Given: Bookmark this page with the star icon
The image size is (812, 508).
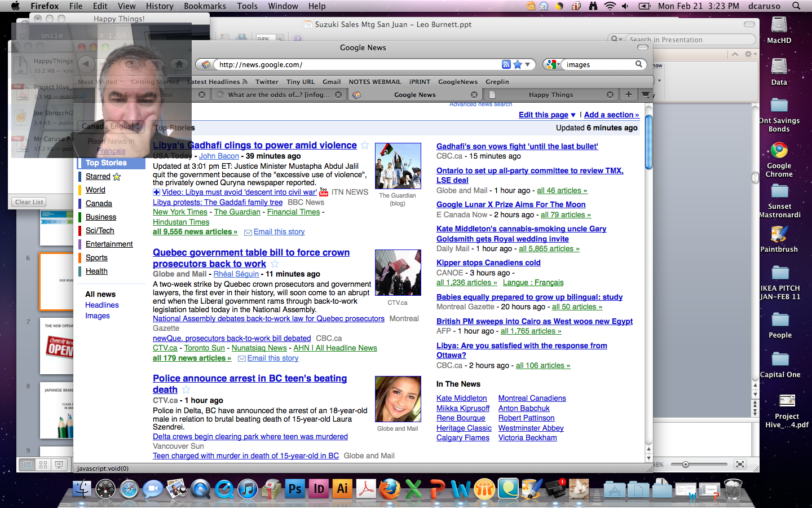Looking at the screenshot, I should click(x=518, y=64).
